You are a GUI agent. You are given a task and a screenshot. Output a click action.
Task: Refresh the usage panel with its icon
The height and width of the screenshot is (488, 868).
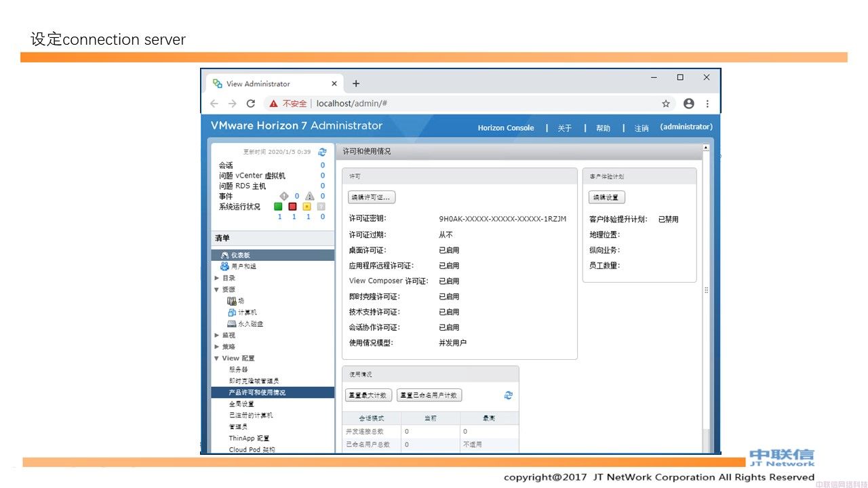509,395
